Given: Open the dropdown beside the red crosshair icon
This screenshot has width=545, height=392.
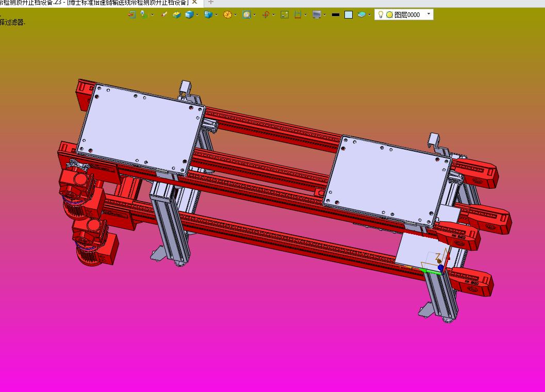Looking at the screenshot, I should tap(274, 15).
